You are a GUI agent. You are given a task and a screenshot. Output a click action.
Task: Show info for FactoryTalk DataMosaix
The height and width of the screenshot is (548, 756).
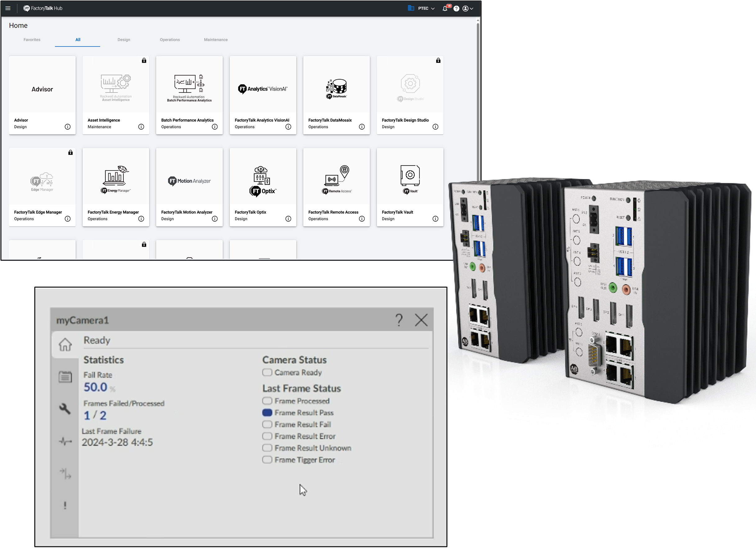pos(362,127)
